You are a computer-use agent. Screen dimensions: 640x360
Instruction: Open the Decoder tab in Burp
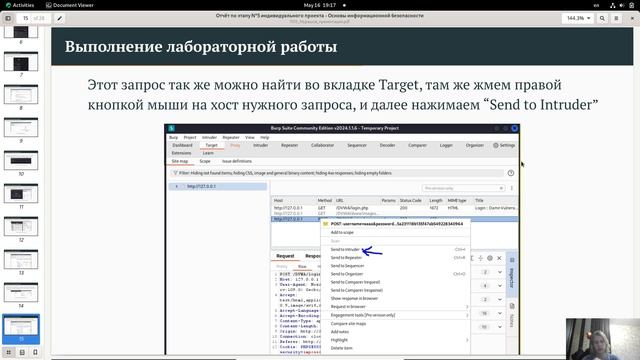(387, 145)
